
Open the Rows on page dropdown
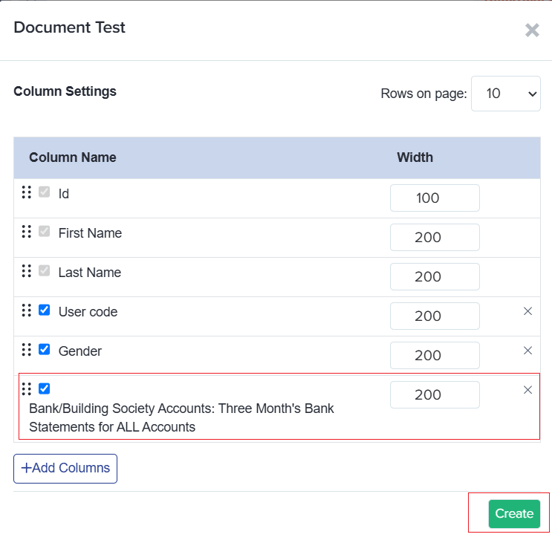[x=506, y=94]
